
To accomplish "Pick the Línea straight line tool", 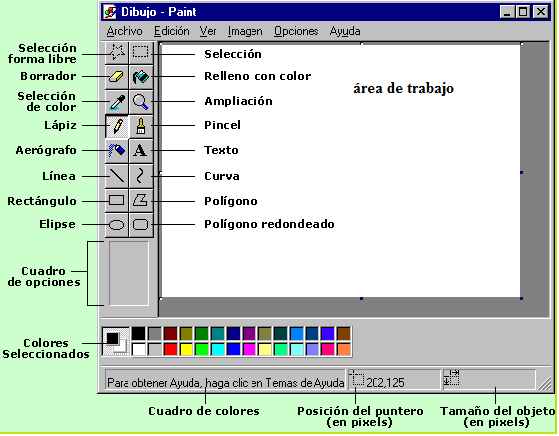I will tap(117, 175).
